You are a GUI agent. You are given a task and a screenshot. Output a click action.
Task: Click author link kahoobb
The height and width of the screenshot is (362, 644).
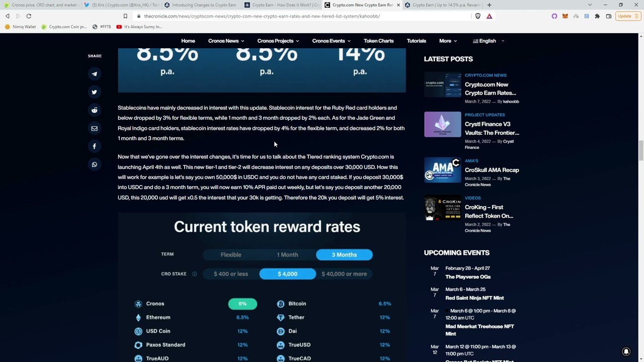tap(511, 102)
